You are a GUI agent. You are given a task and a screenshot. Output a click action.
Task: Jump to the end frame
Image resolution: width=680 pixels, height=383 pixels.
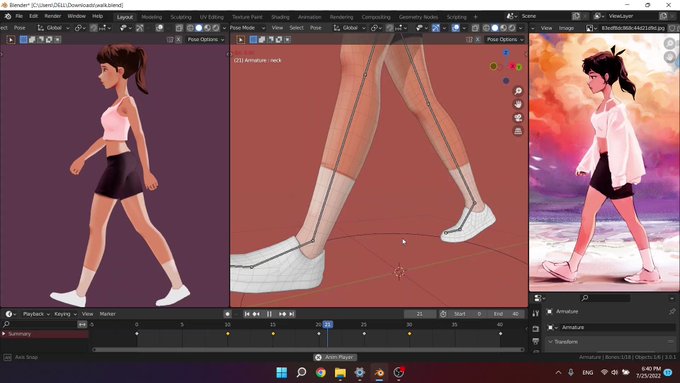tap(292, 314)
